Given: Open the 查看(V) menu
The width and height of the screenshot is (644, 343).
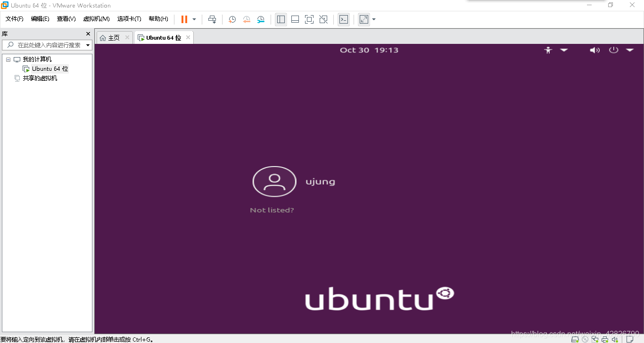Looking at the screenshot, I should [x=66, y=19].
